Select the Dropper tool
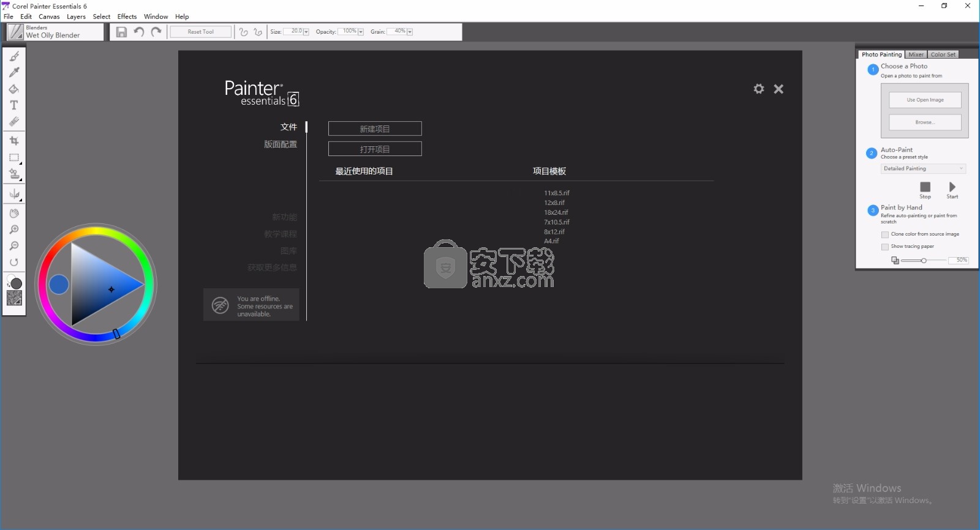Image resolution: width=980 pixels, height=530 pixels. tap(14, 72)
